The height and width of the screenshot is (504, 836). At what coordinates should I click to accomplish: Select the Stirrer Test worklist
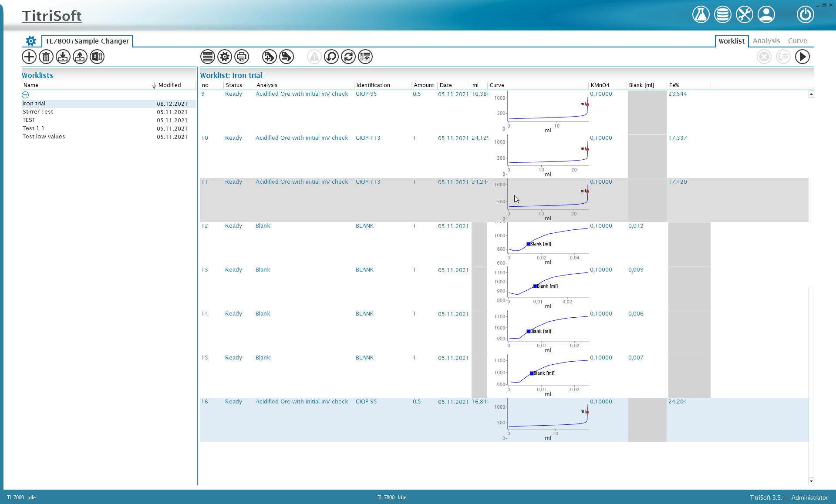click(x=38, y=111)
